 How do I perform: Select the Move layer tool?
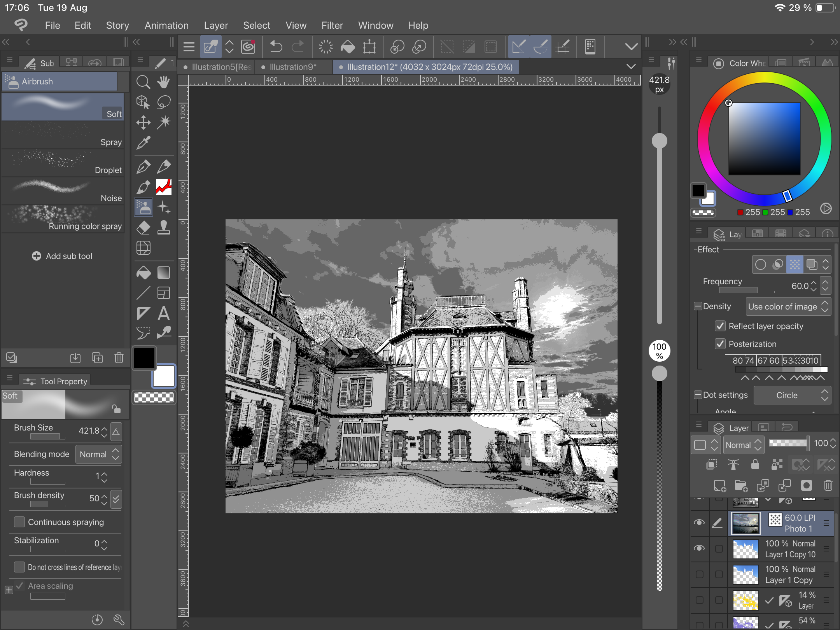(143, 122)
